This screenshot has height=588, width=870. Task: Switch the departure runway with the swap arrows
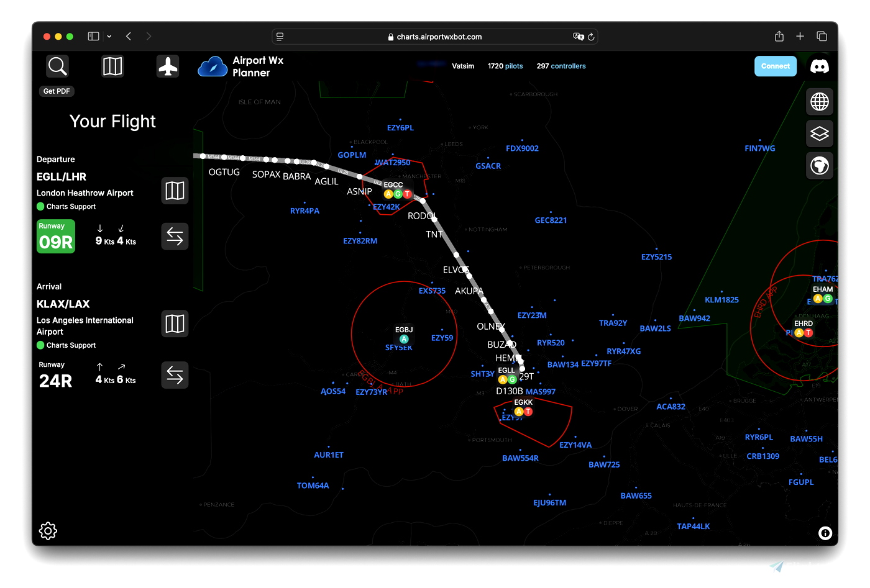(175, 237)
